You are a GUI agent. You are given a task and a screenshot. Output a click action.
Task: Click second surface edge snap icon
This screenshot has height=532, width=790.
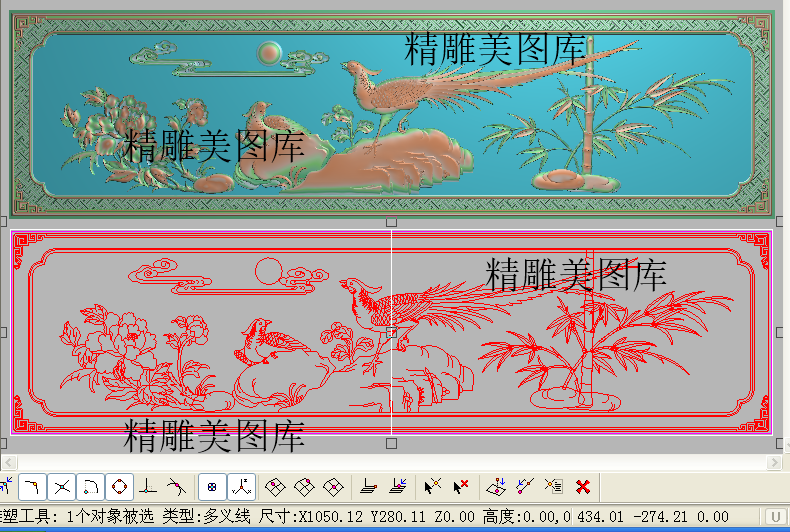pyautogui.click(x=304, y=487)
